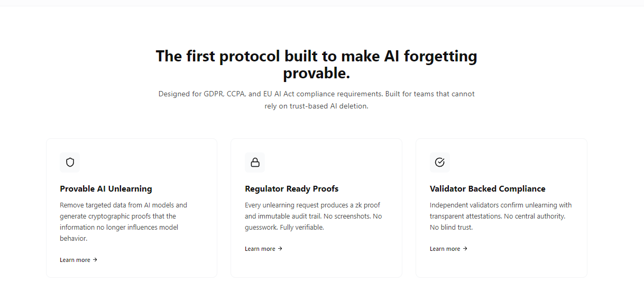Click the Validator Backed Compliance heading
644x308 pixels.
tap(487, 188)
